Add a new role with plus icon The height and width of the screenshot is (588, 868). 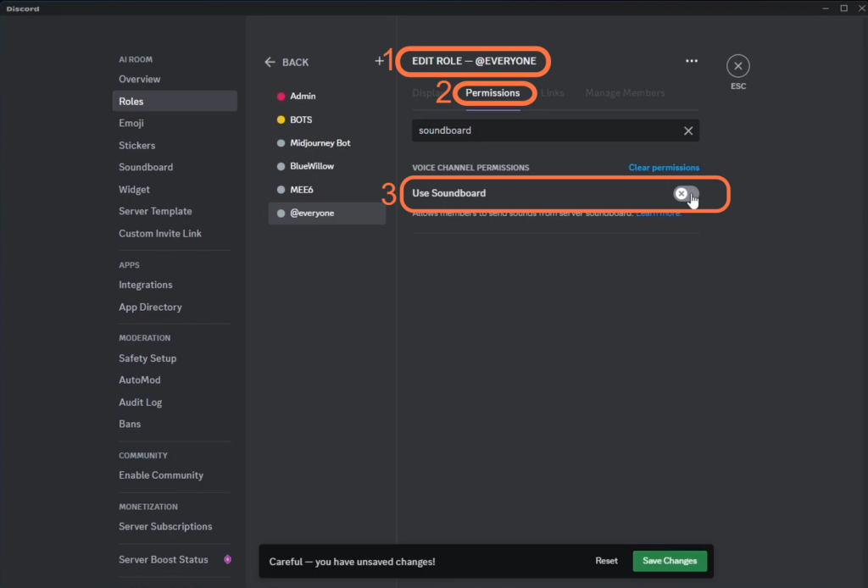(x=379, y=61)
